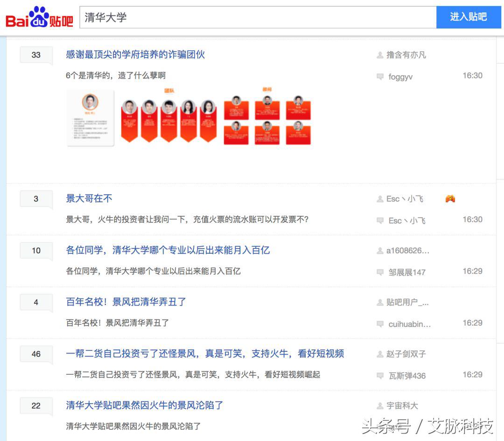Click author icon beside a1608626...
Screen dimensions: 504x441
click(x=380, y=251)
